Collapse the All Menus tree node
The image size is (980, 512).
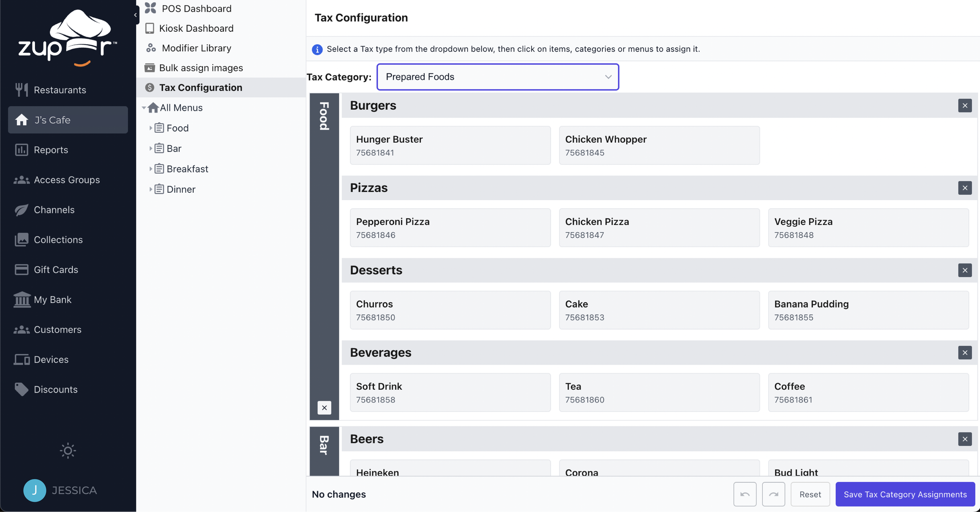[144, 108]
